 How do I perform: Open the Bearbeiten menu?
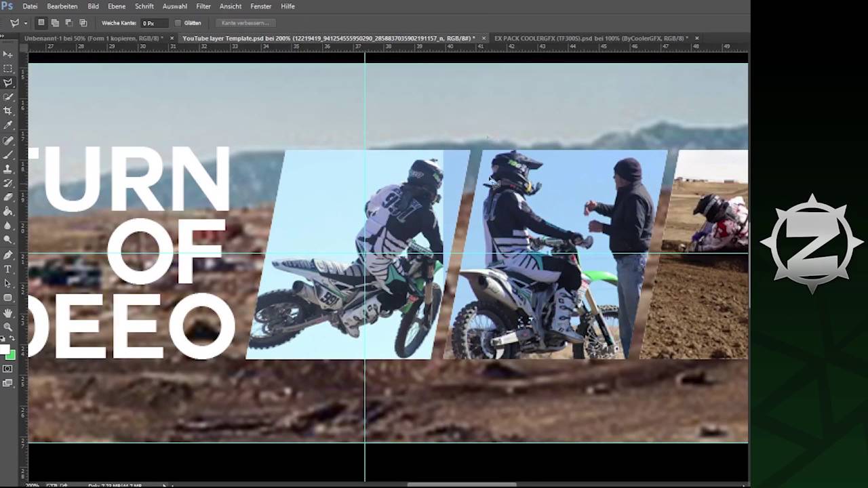62,6
